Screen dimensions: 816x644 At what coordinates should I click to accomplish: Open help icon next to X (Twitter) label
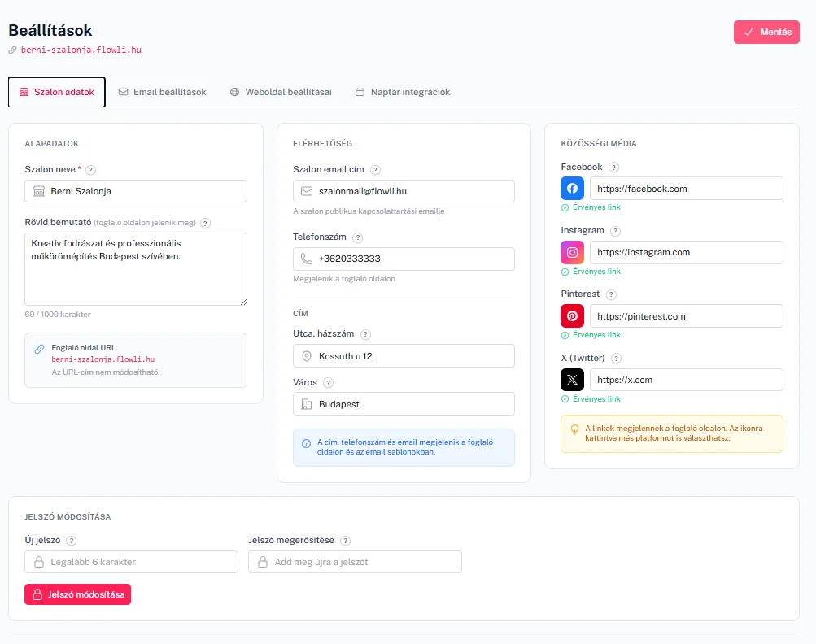(x=616, y=359)
